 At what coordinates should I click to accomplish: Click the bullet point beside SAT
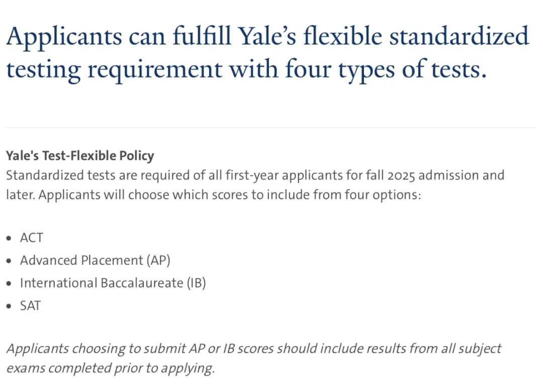(9, 306)
